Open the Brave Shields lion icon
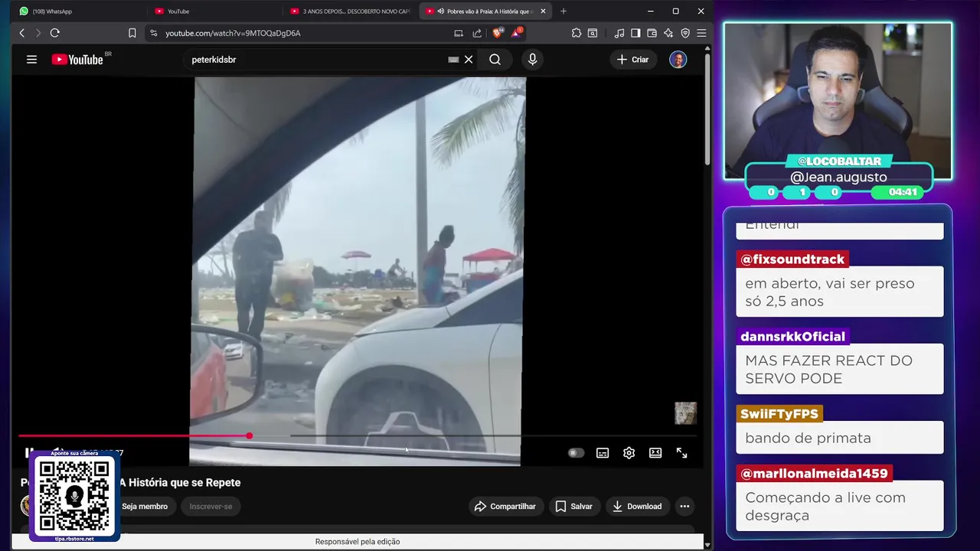This screenshot has width=980, height=551. click(498, 33)
